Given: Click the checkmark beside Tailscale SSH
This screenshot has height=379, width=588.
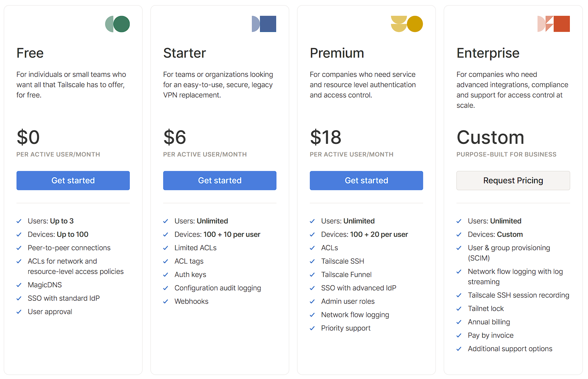Looking at the screenshot, I should pos(313,261).
